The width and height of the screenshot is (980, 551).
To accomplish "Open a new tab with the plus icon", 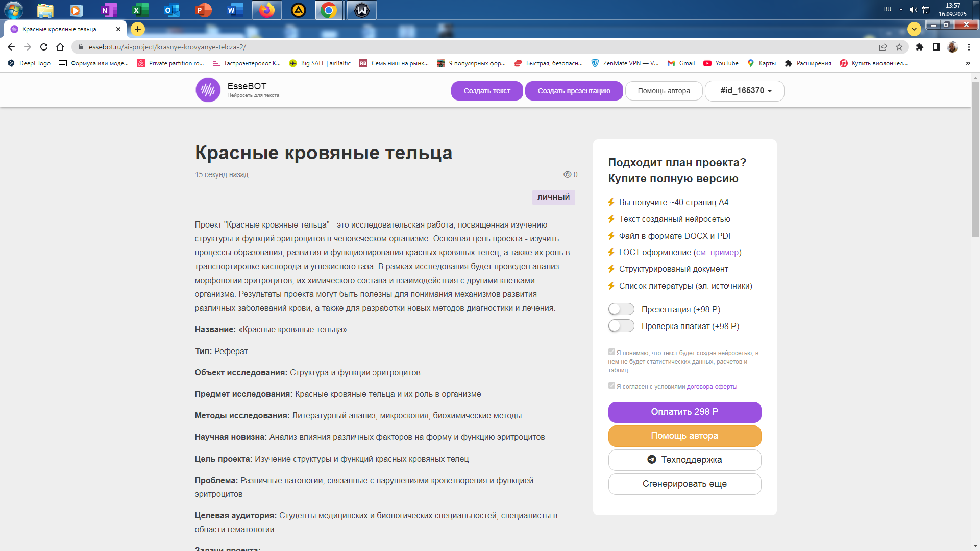I will 138,29.
